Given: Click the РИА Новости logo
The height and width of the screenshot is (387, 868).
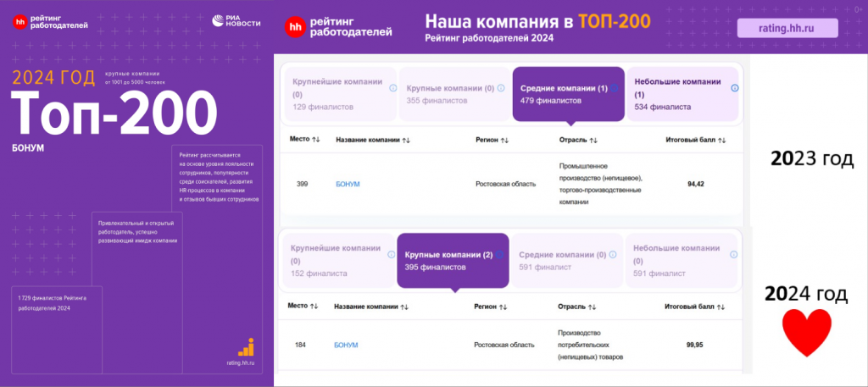Looking at the screenshot, I should [236, 21].
